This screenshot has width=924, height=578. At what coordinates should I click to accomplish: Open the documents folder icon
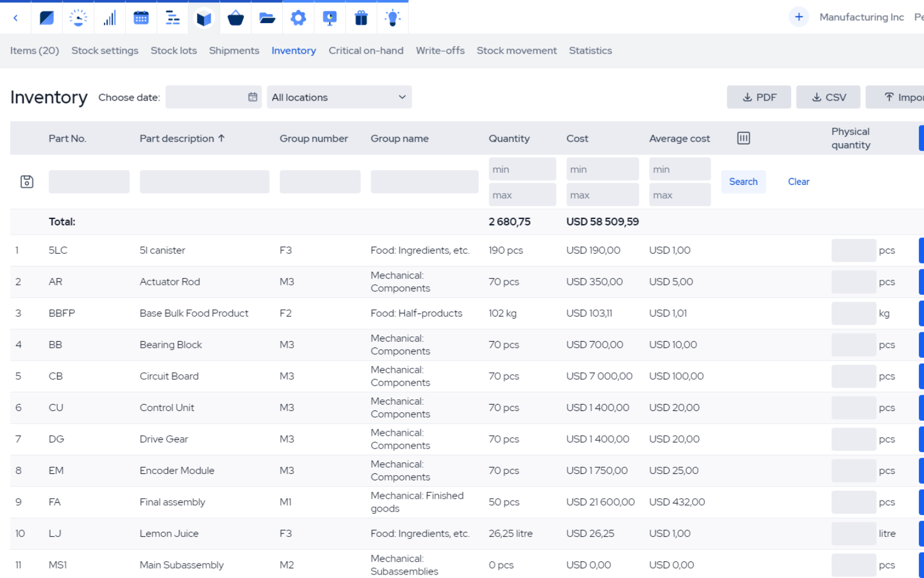[267, 17]
